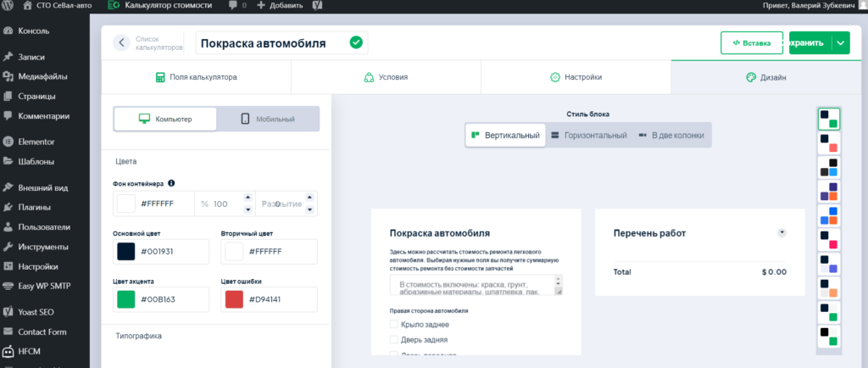
Task: Open the Цвет ошибки red swatch
Action: (x=234, y=299)
